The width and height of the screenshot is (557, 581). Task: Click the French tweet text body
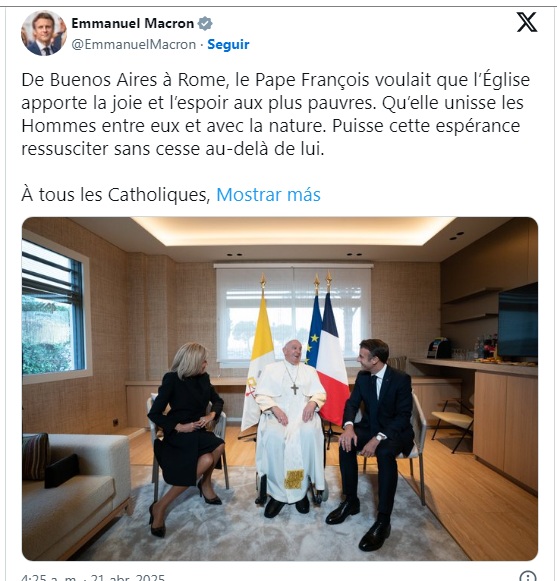[x=276, y=114]
